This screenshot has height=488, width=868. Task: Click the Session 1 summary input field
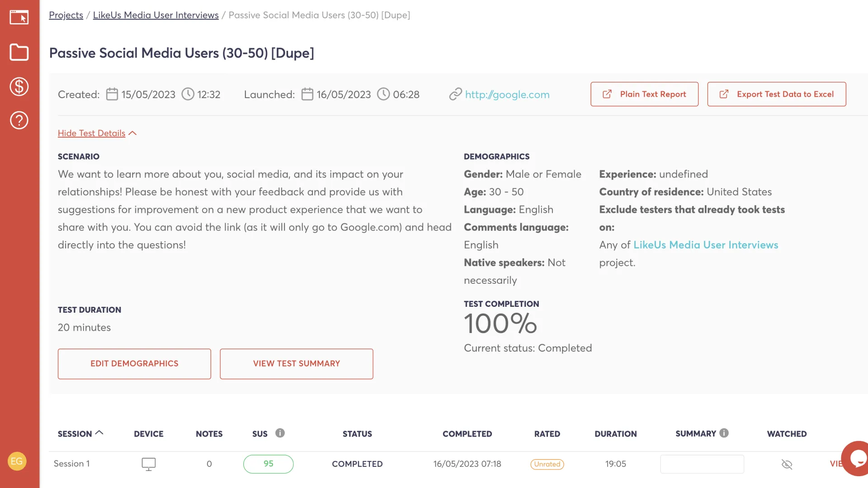click(x=702, y=464)
